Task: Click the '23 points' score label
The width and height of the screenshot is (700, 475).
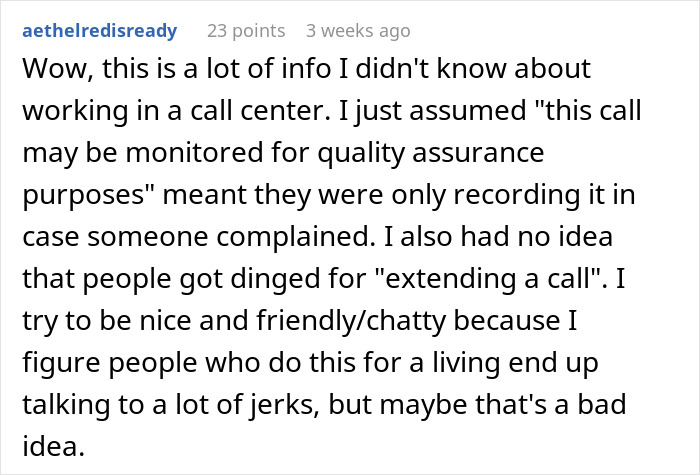Action: [243, 31]
